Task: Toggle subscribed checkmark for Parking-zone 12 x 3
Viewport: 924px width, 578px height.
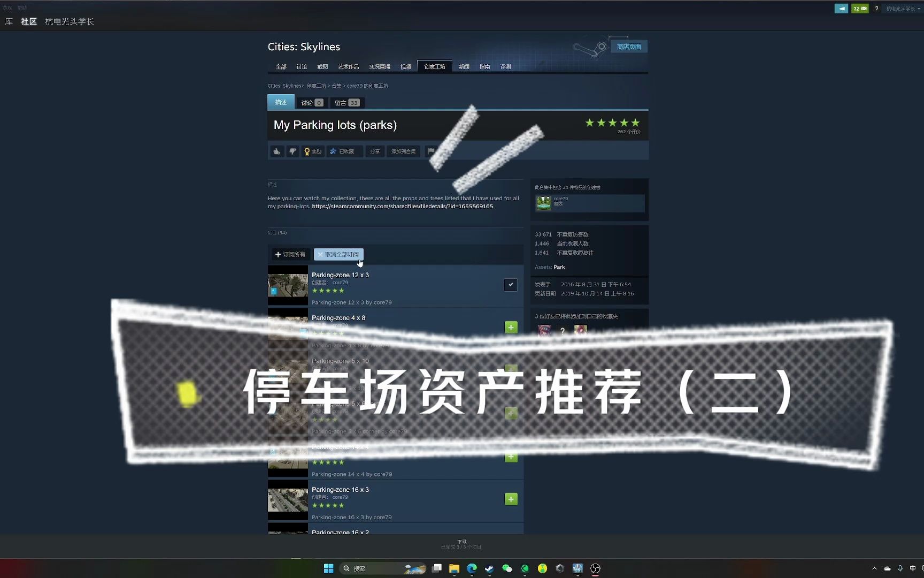Action: click(511, 285)
